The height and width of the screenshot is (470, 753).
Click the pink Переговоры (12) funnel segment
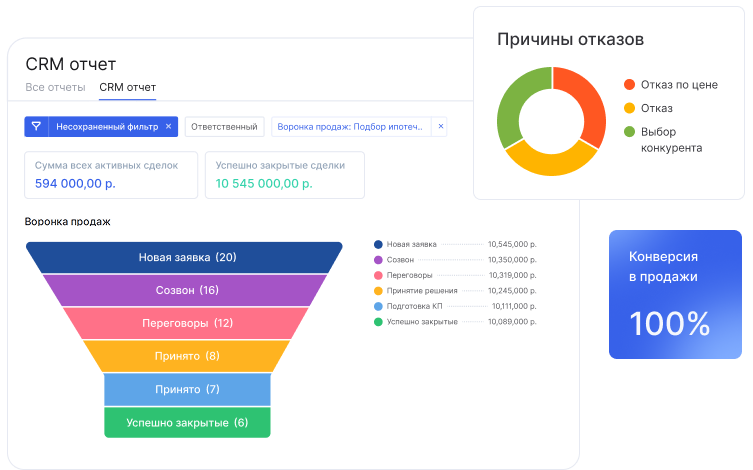point(187,323)
